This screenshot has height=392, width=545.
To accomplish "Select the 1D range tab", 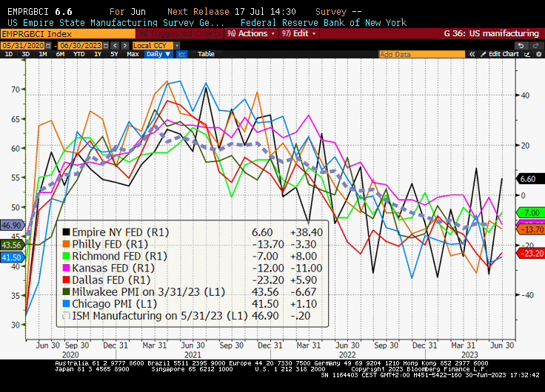I will tap(9, 54).
